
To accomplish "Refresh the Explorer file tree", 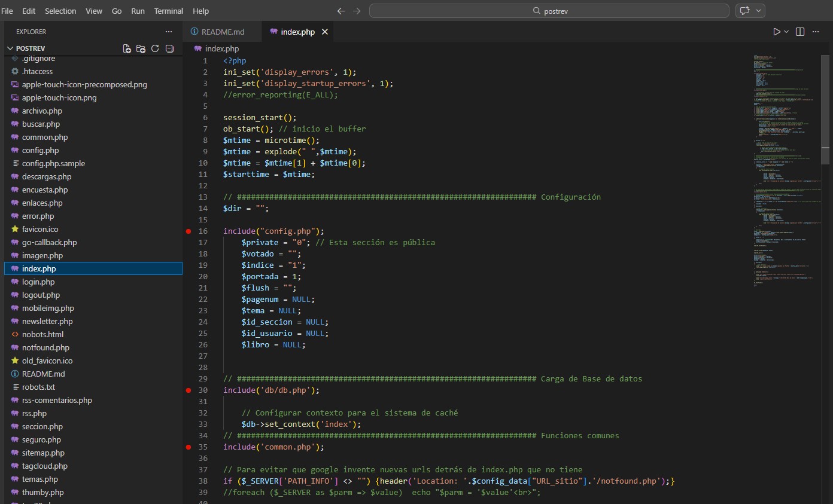I will pyautogui.click(x=155, y=48).
